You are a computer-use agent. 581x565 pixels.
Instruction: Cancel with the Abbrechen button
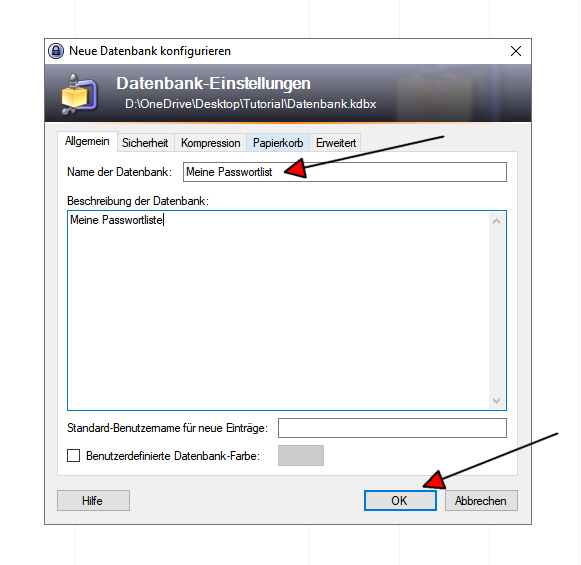point(481,501)
